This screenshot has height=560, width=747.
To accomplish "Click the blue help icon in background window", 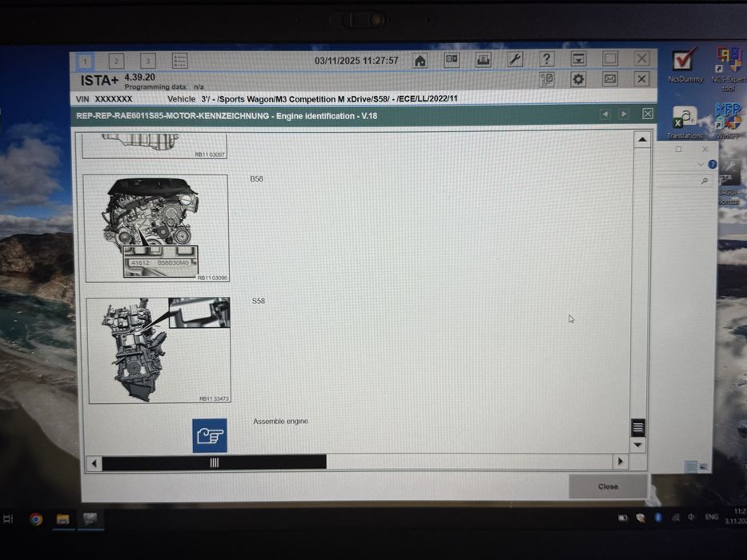I will tap(713, 164).
